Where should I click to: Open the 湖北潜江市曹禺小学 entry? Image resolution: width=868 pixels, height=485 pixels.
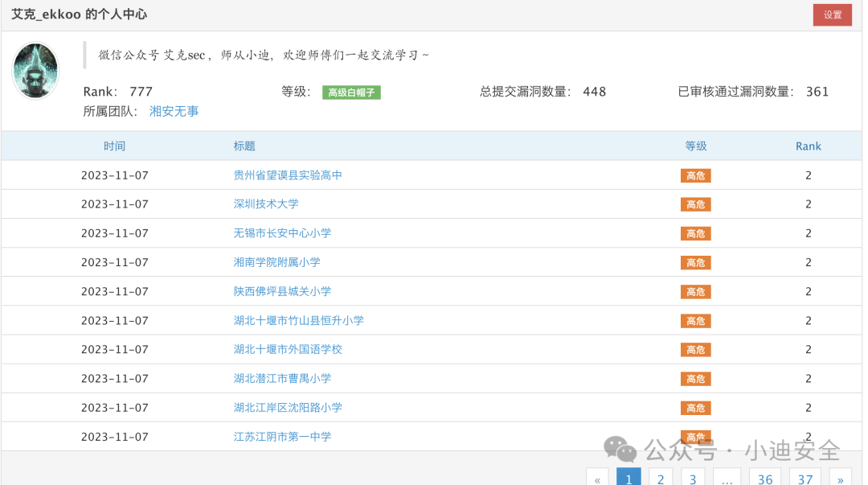[282, 378]
